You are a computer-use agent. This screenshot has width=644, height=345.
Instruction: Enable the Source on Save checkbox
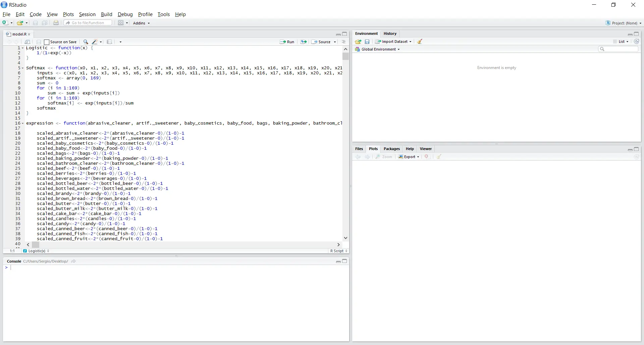point(47,42)
